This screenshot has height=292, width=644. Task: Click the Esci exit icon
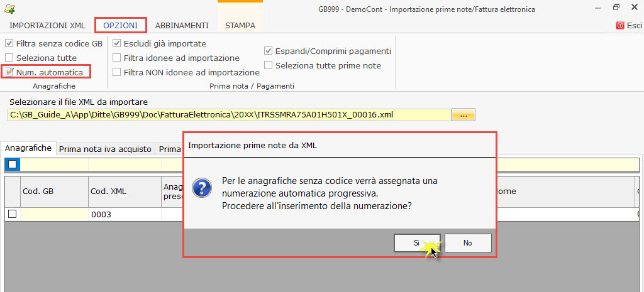point(620,26)
